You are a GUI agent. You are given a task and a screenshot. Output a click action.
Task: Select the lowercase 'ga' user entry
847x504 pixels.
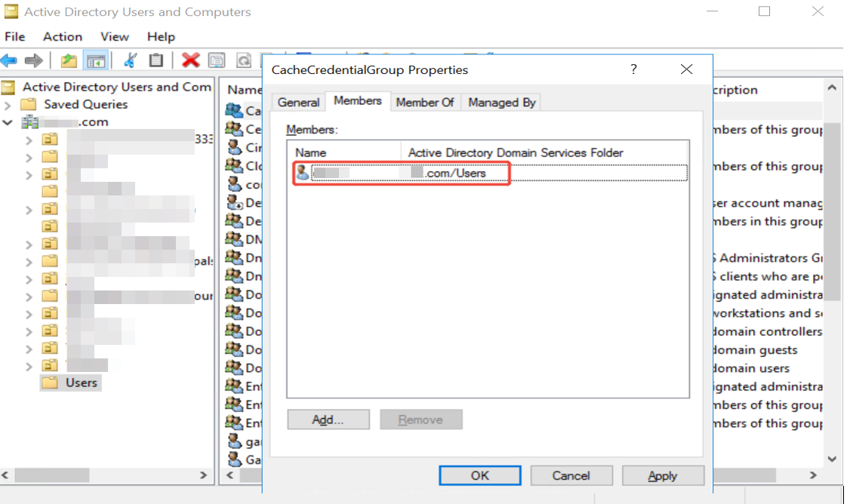[x=245, y=441]
